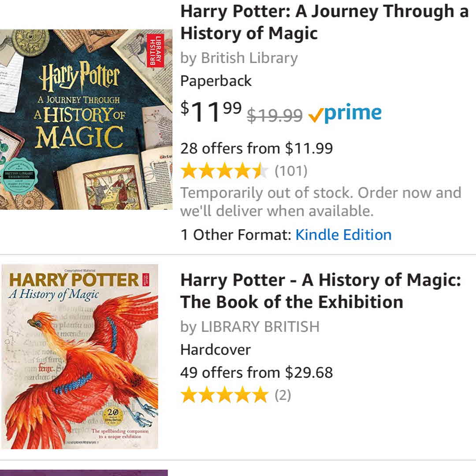Screen dimensions: 476x476
Task: Tap the partially visible purple thumbnail at the bottom
Action: 84,472
